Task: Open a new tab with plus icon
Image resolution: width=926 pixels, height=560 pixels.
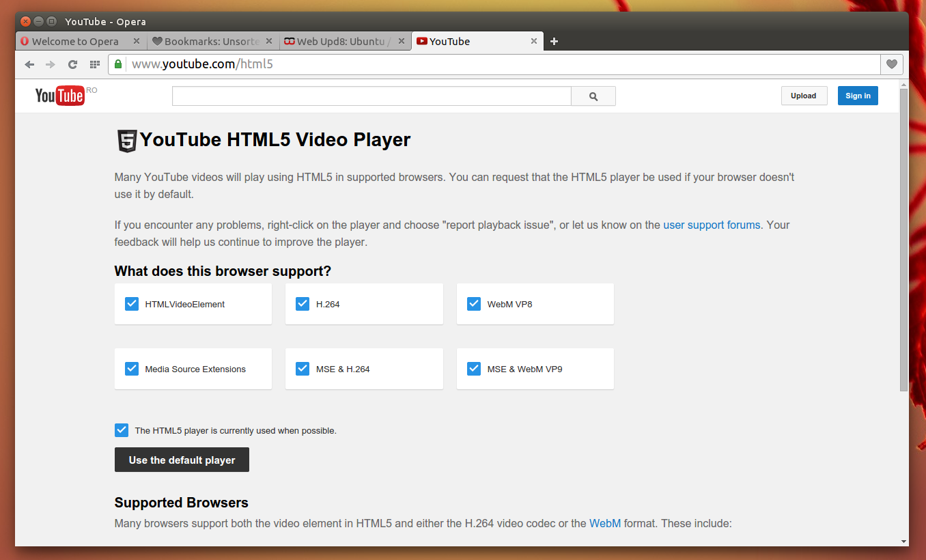Action: click(554, 42)
